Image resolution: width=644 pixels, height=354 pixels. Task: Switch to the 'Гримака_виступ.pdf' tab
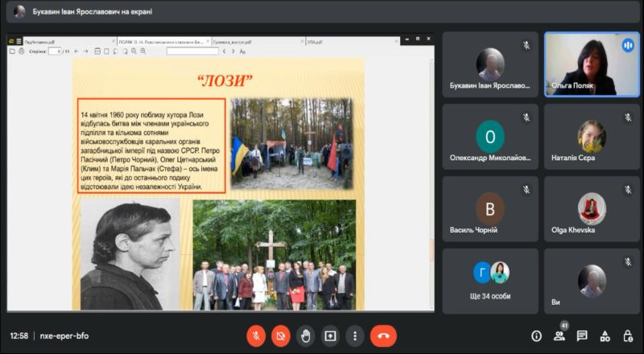[x=257, y=42]
